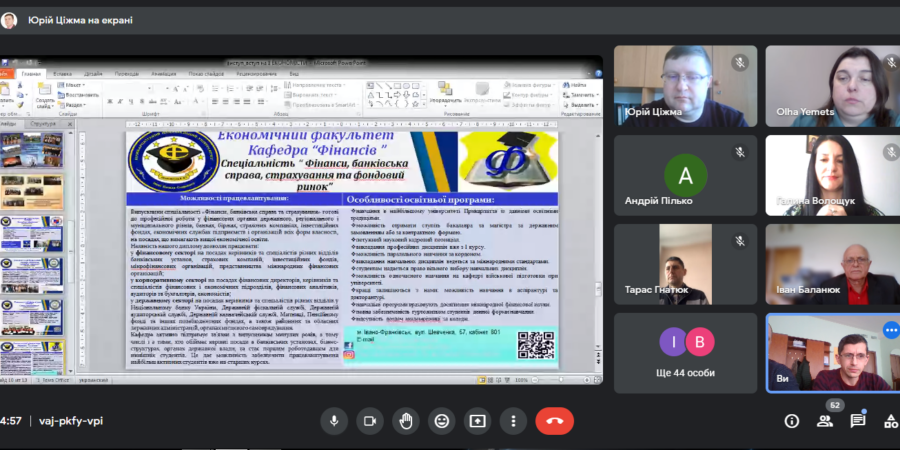Click the muted mic icon on Андрій Пілько tile
Screen dimensions: 900x450
[x=740, y=152]
